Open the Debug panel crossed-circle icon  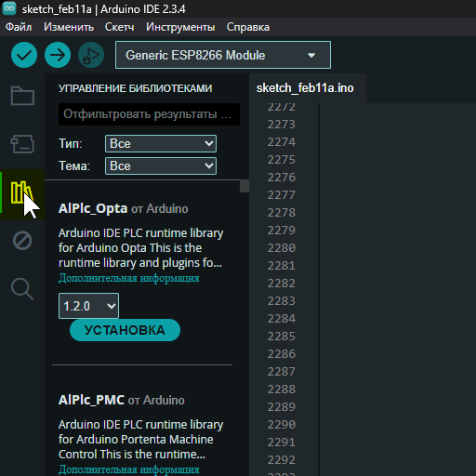[22, 241]
